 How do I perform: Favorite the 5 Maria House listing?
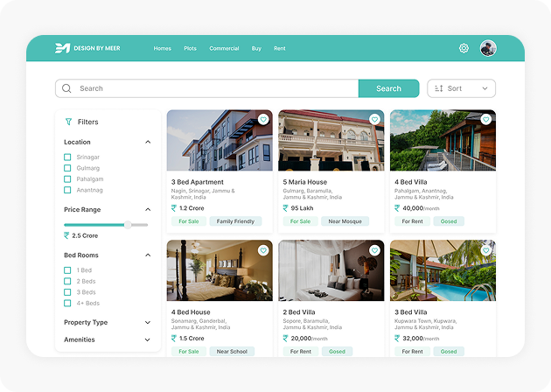click(x=374, y=120)
